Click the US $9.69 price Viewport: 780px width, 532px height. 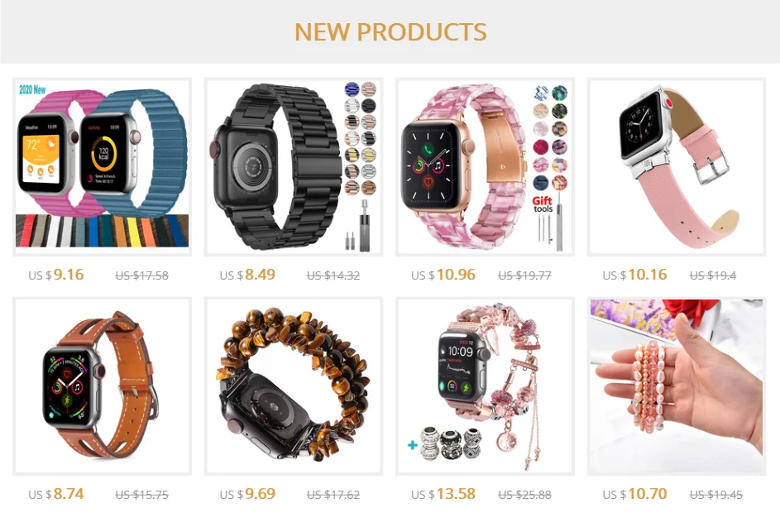coord(247,494)
